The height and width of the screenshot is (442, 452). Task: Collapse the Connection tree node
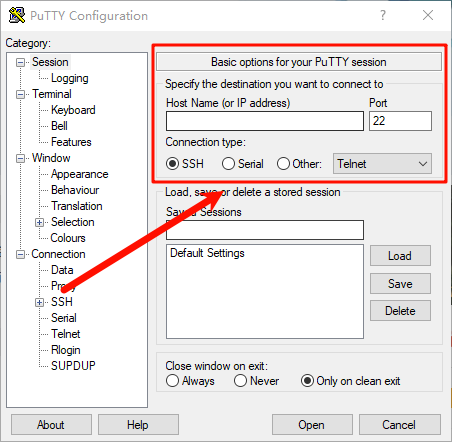click(x=21, y=255)
